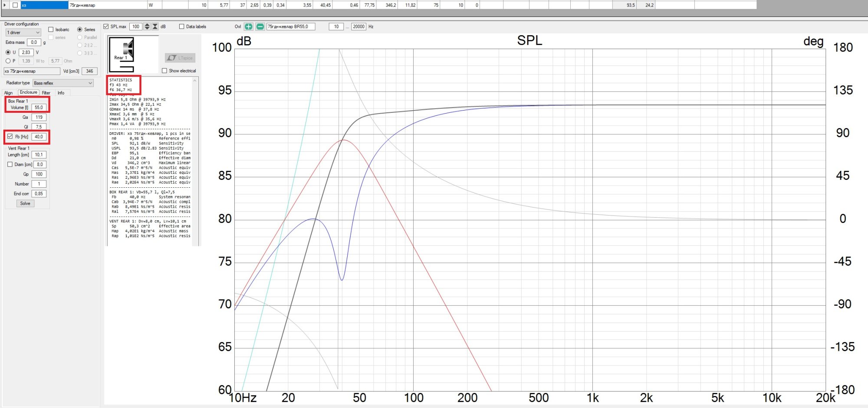Screen dimensions: 868x408
Task: Click the VENT REAR 1 summary line
Action: pyautogui.click(x=148, y=221)
